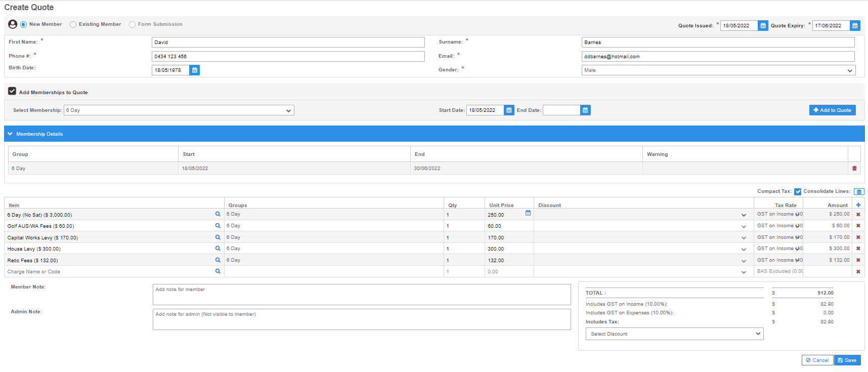Image resolution: width=868 pixels, height=372 pixels.
Task: Click the Admin Note text area
Action: 362,319
